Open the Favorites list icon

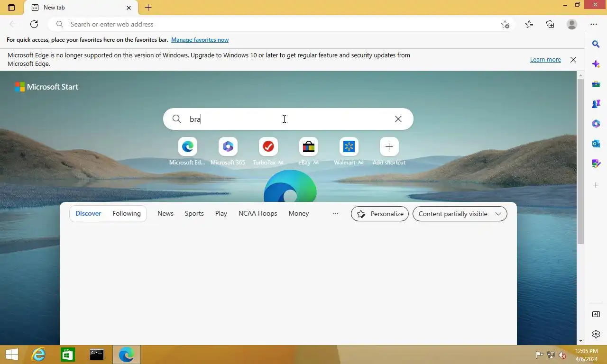coord(529,24)
